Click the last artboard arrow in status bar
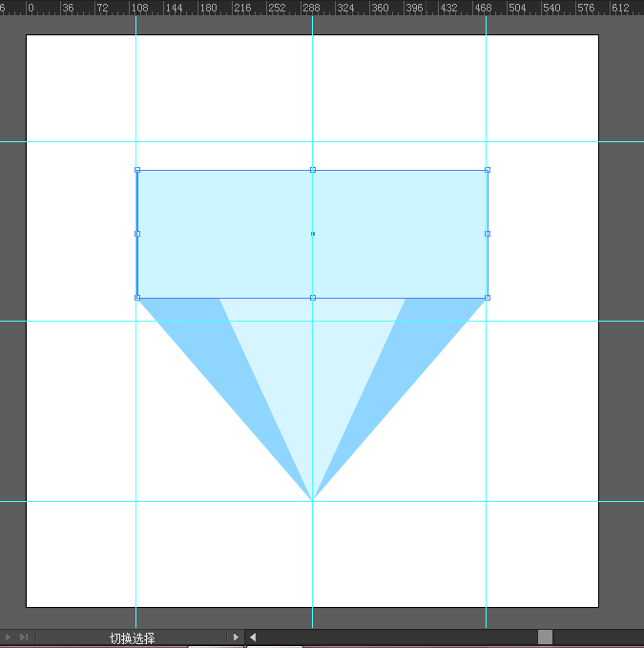 24,637
